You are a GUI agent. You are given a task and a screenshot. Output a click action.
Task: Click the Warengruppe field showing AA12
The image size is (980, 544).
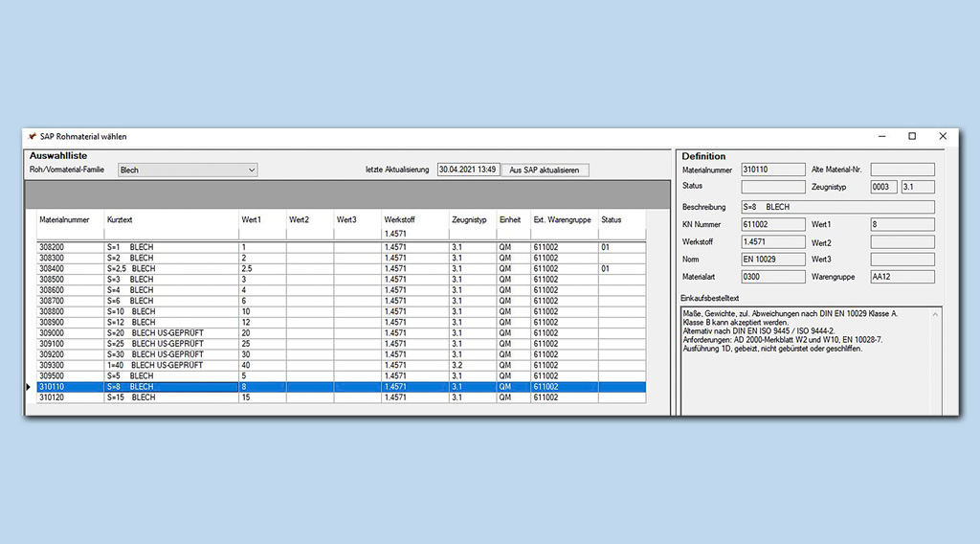point(902,277)
